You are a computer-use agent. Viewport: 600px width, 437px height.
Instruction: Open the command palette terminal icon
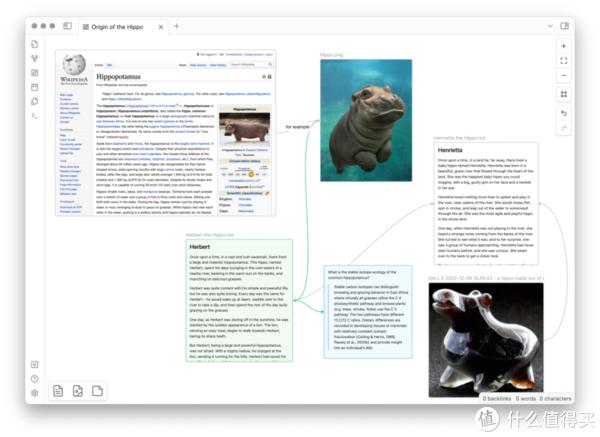tap(34, 116)
